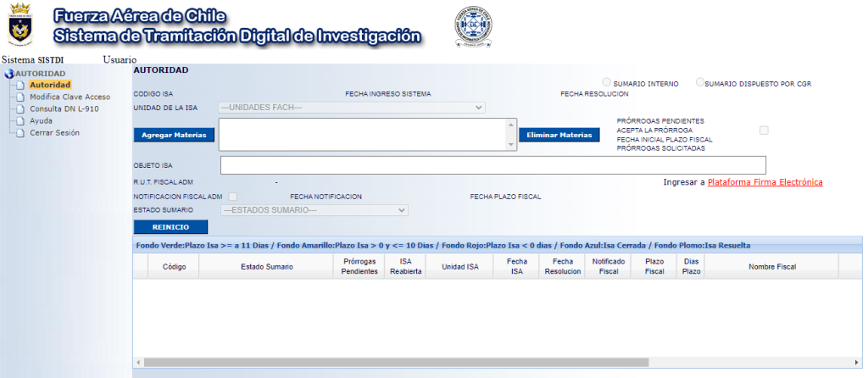This screenshot has height=378, width=868.
Task: Select Cerrar Sesión from the sidebar
Action: [x=54, y=133]
